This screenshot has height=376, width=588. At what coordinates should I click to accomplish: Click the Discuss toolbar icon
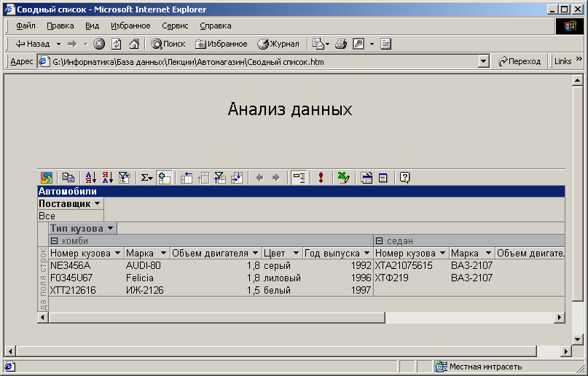385,44
